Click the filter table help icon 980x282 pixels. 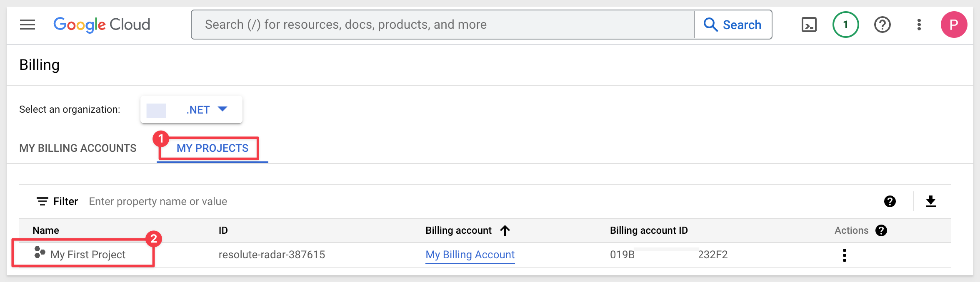pyautogui.click(x=890, y=201)
